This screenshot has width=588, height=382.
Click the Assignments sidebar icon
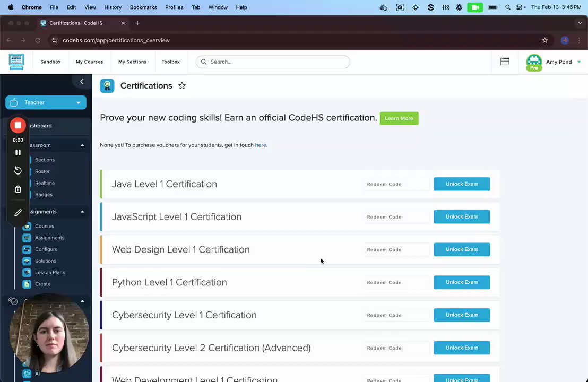click(x=27, y=238)
